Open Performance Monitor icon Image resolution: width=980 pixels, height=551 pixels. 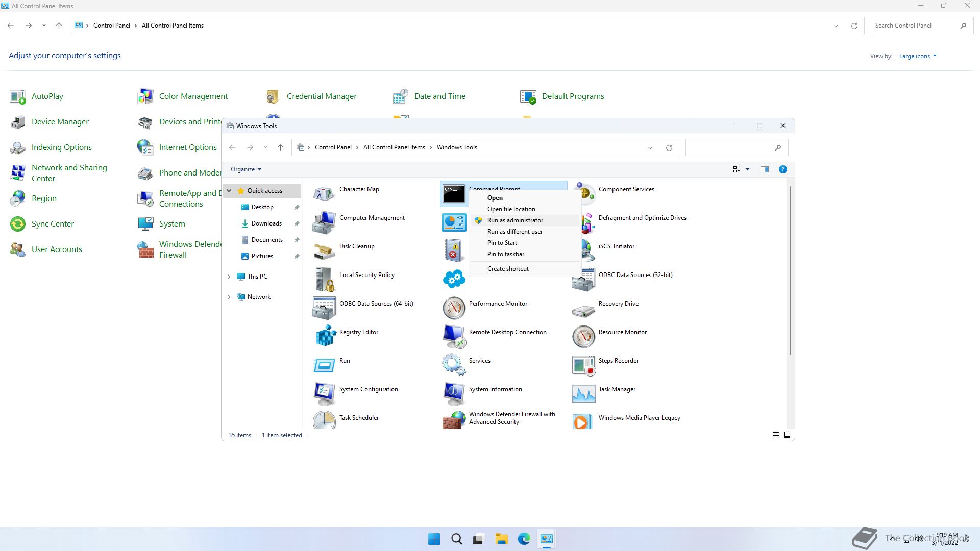click(454, 308)
